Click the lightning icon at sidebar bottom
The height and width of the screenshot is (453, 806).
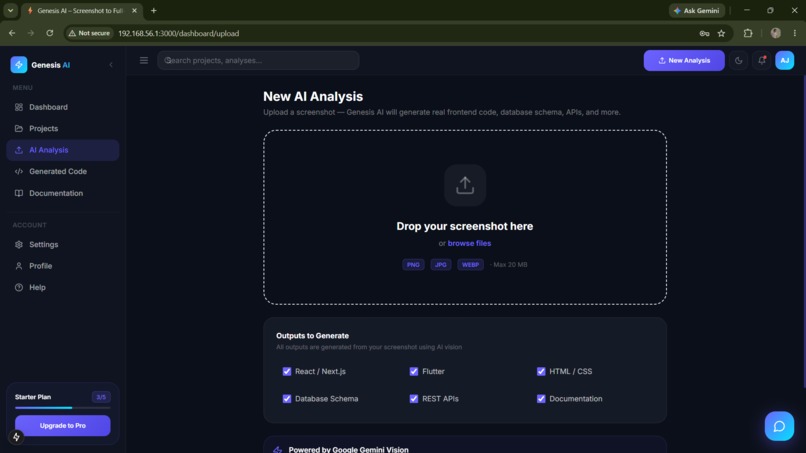(16, 437)
